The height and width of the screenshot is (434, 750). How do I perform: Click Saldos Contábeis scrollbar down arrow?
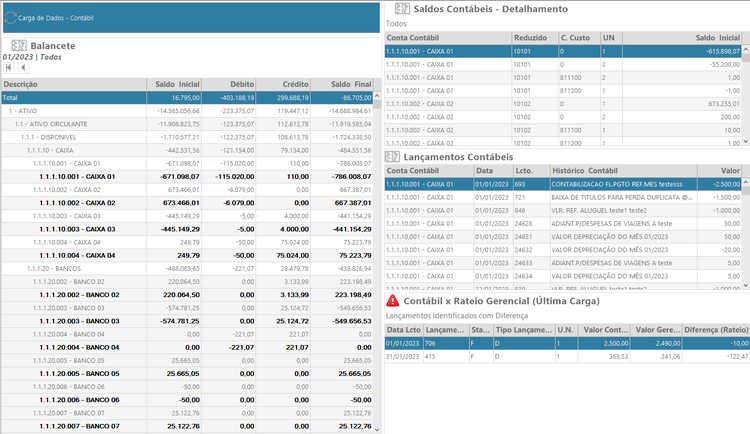(746, 142)
